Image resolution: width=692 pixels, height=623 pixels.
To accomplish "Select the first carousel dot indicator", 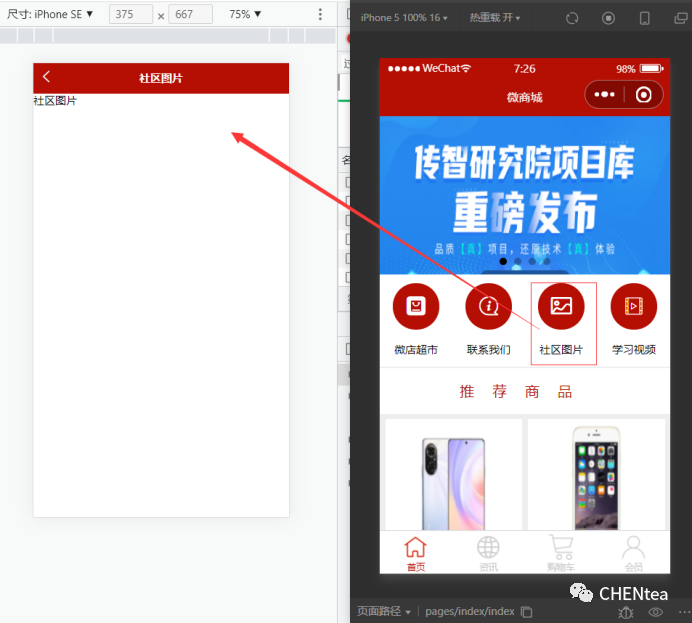I will point(503,262).
